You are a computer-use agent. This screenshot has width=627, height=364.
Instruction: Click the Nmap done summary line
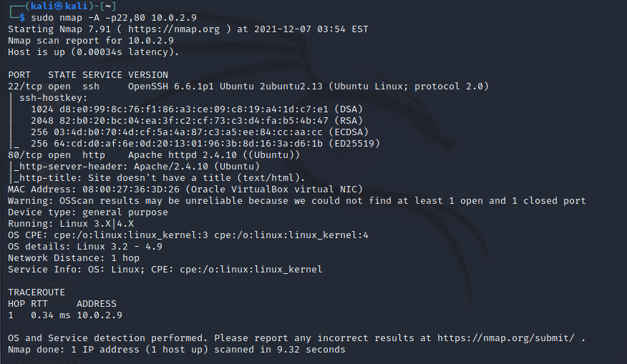point(176,350)
